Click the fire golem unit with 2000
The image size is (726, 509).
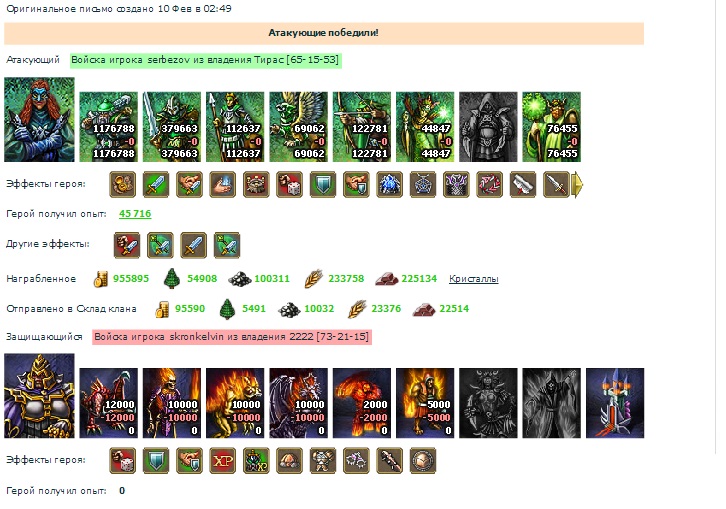click(362, 403)
